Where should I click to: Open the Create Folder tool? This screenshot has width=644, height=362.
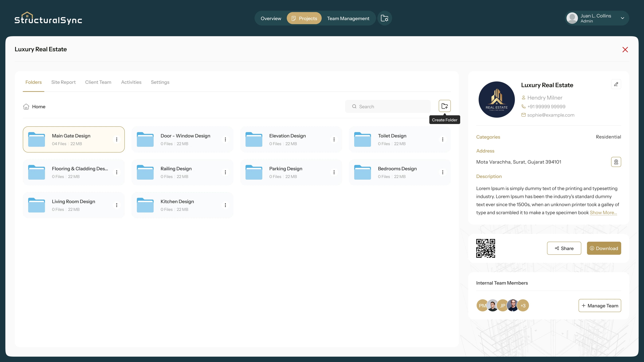[x=445, y=106]
